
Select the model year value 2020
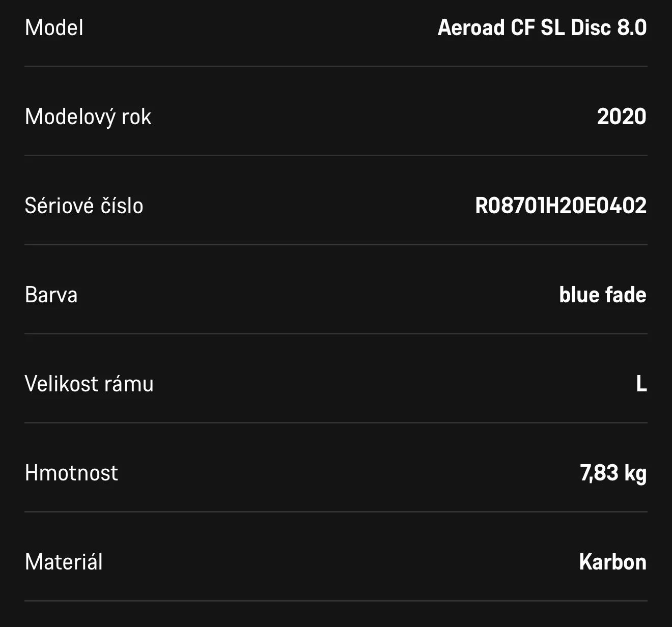(x=622, y=117)
